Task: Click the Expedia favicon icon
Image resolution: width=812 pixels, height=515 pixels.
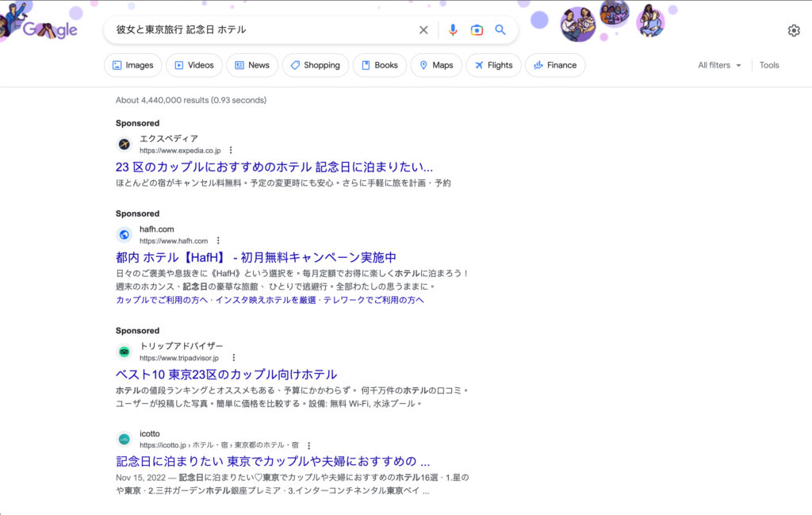Action: (x=124, y=144)
